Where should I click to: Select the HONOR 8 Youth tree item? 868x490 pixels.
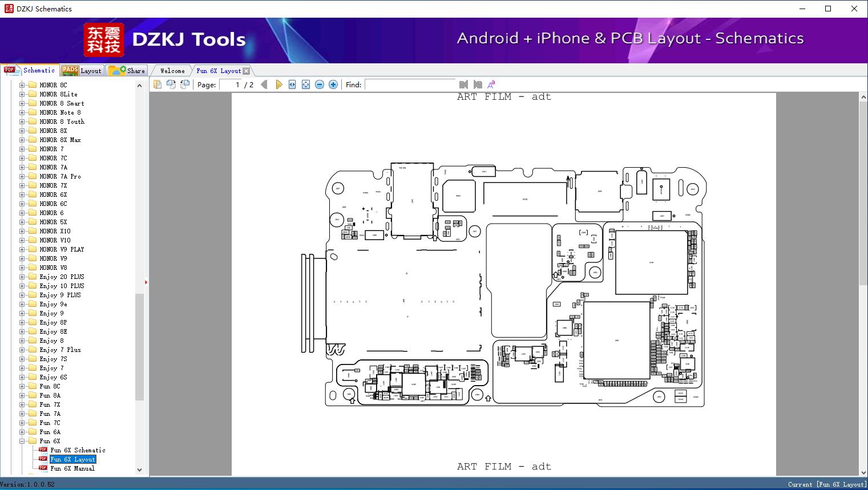[x=62, y=122]
